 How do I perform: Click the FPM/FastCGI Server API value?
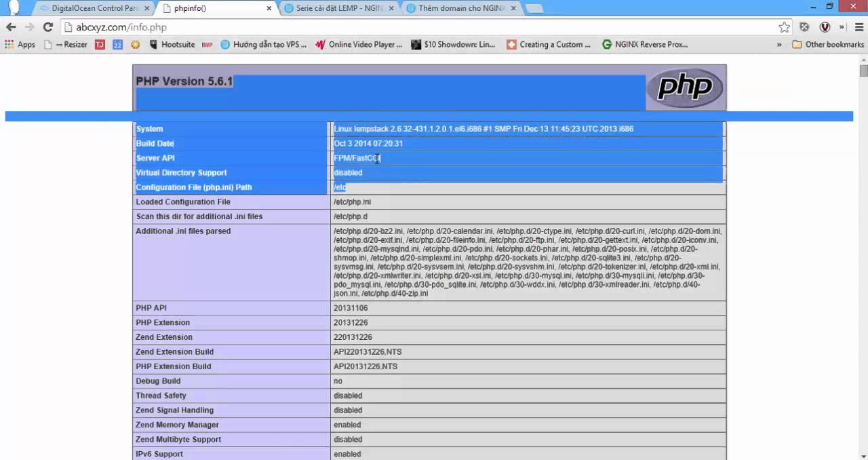pyautogui.click(x=357, y=158)
